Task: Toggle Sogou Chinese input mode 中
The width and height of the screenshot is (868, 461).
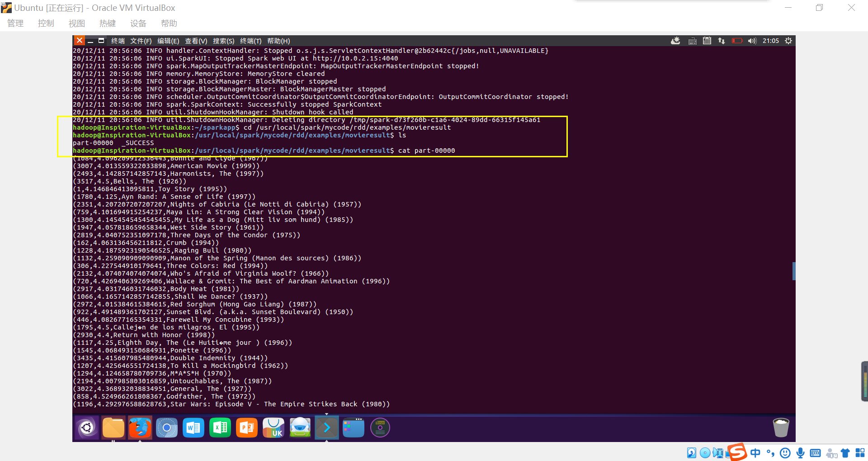Action: tap(755, 452)
